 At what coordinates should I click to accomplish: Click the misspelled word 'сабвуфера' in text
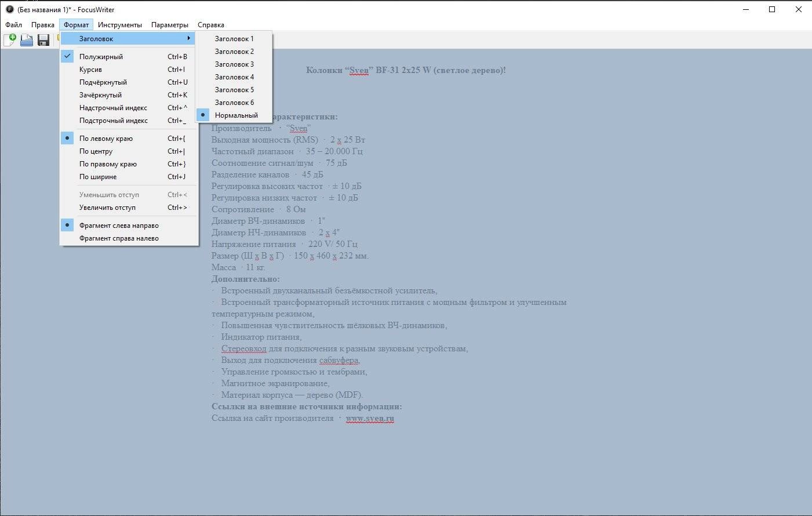[x=340, y=360]
